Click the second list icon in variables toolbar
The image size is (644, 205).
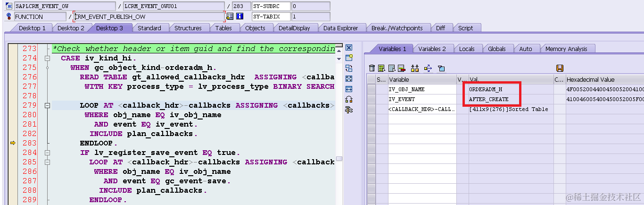tap(391, 68)
